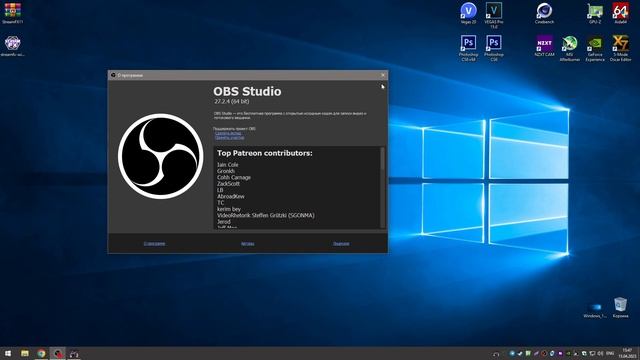
Task: Select the Windows_1... desktop icon
Action: pyautogui.click(x=595, y=310)
